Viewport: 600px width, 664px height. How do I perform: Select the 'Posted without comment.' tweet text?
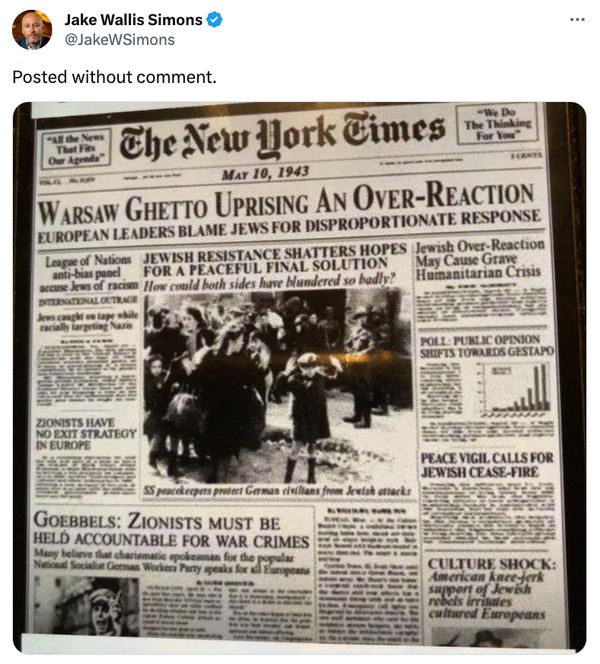pos(114,77)
